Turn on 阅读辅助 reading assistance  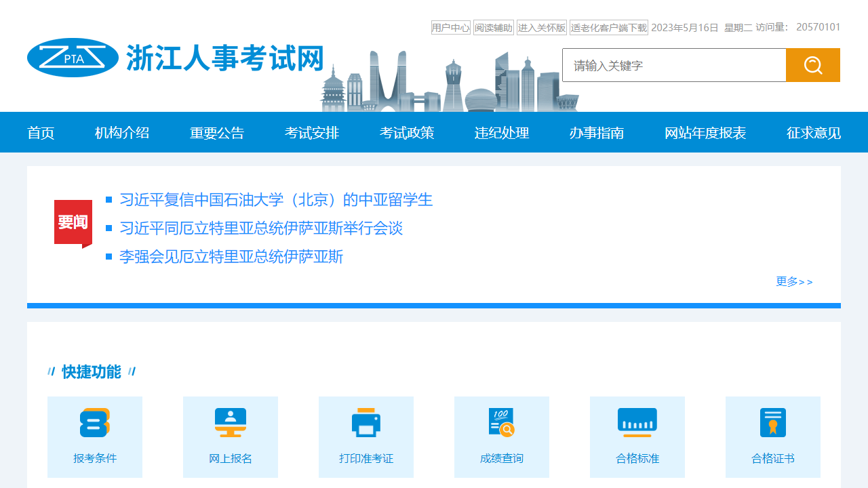(494, 28)
